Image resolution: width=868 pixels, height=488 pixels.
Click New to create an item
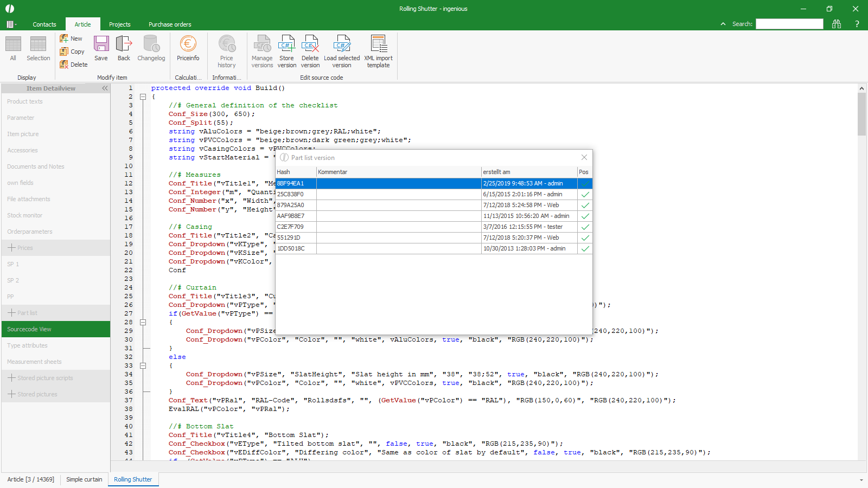71,38
